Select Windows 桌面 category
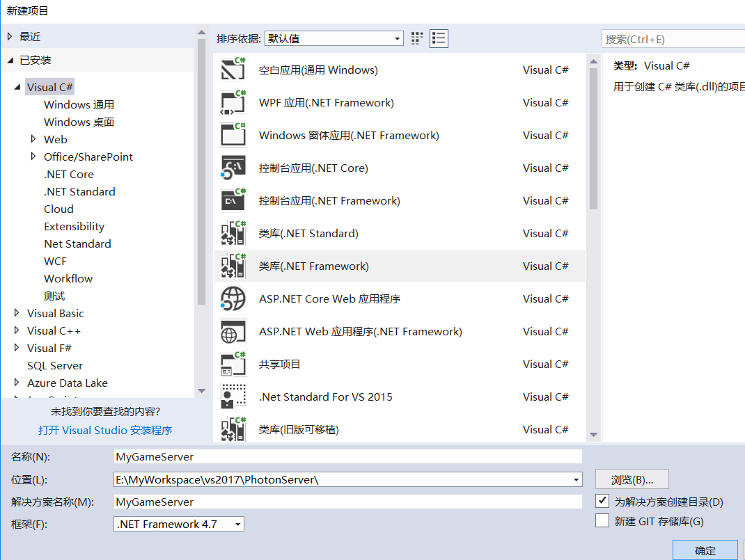The image size is (745, 560). (79, 122)
